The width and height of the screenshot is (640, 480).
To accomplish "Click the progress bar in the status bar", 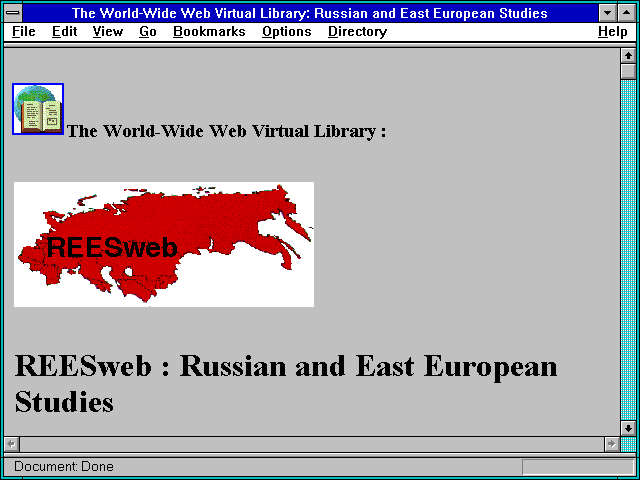I will [x=578, y=467].
